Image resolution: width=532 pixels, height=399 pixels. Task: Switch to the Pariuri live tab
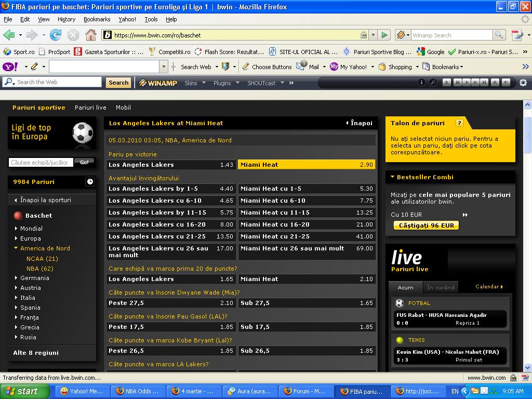[90, 108]
